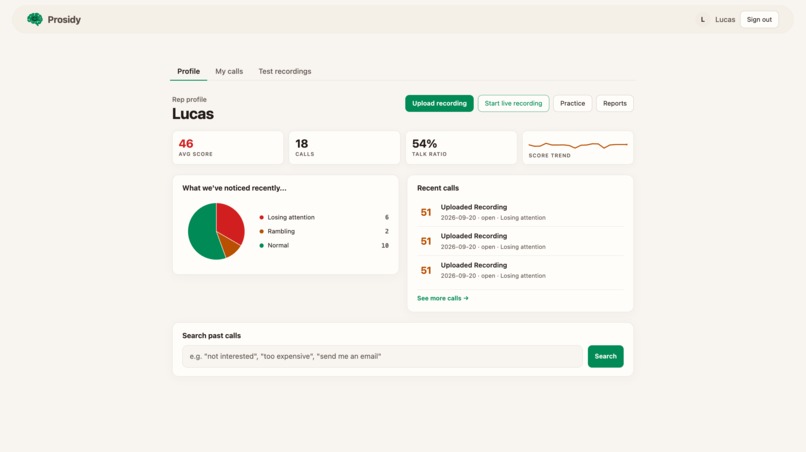The image size is (806, 452).
Task: Click the Rambling legend dot
Action: pyautogui.click(x=262, y=231)
